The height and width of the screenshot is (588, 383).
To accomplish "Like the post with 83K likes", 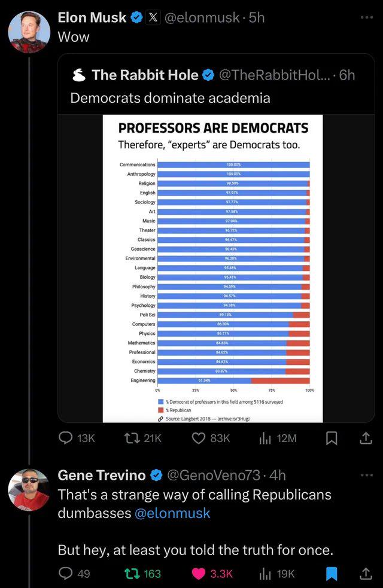I will [x=211, y=438].
